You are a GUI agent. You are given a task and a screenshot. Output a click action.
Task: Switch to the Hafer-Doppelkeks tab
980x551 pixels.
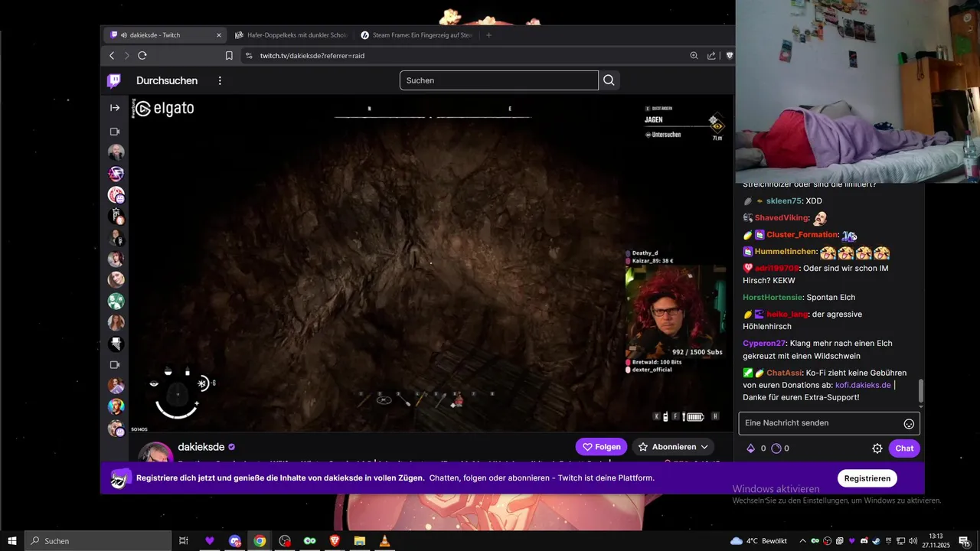(x=292, y=35)
